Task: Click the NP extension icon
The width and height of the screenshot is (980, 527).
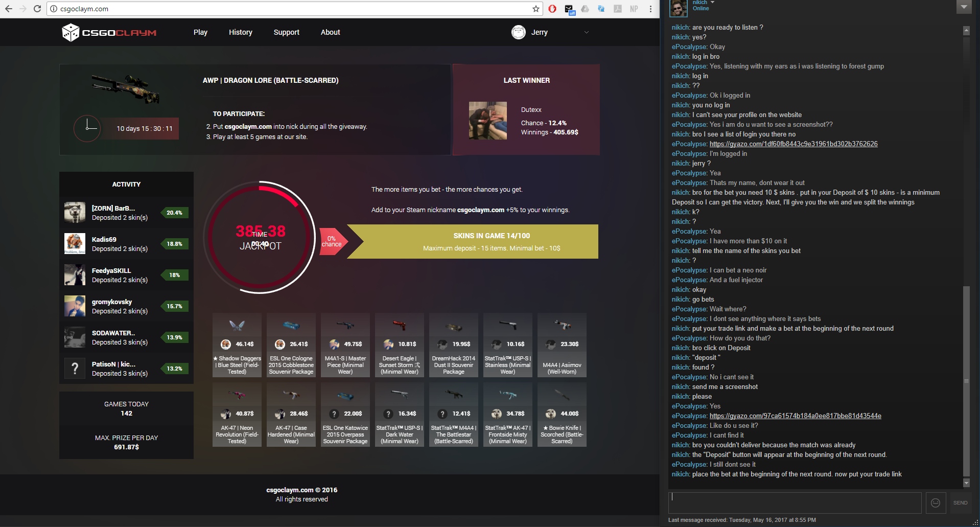Action: (x=634, y=9)
